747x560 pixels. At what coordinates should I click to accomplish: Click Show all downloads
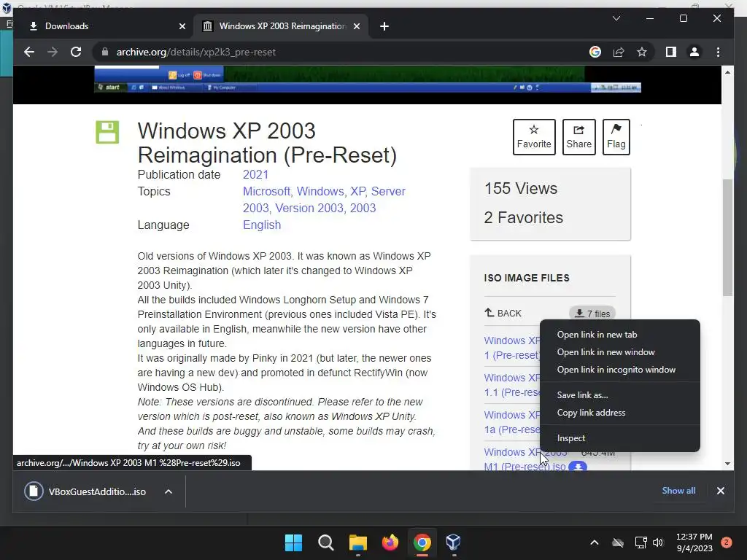(678, 491)
